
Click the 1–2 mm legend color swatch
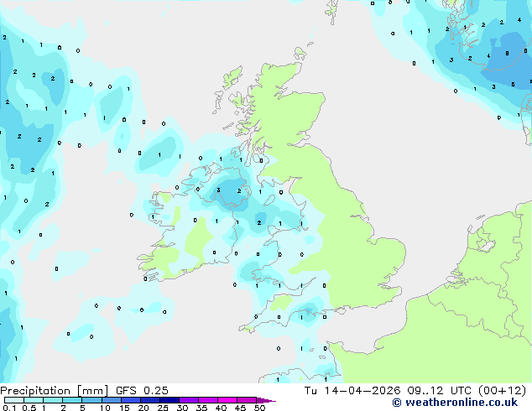53,400
